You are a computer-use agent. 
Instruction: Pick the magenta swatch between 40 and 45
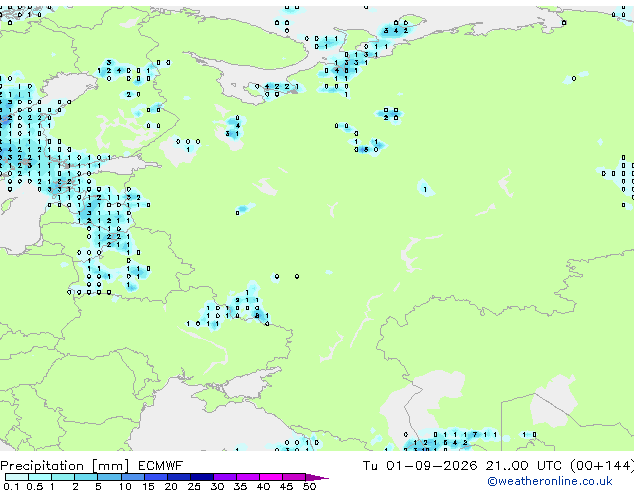tap(271, 477)
